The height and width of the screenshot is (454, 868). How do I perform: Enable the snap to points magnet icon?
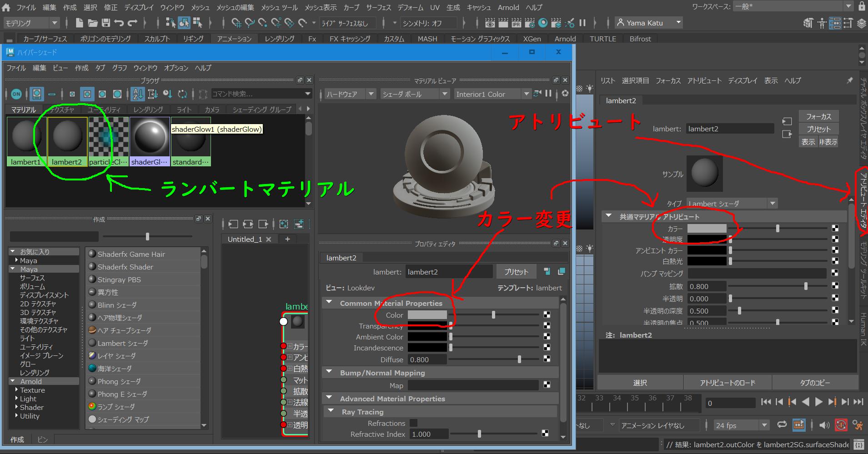263,23
